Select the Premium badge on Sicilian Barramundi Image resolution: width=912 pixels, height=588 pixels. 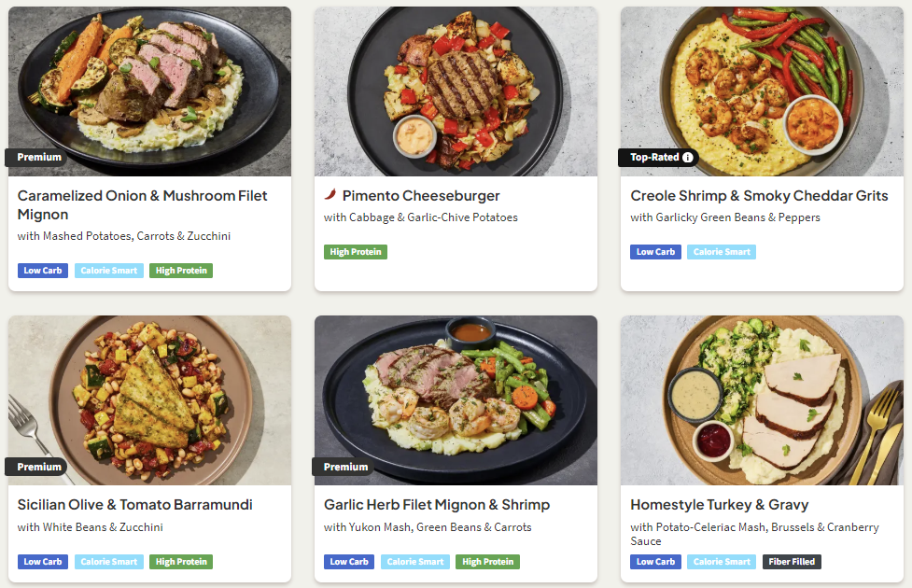[x=38, y=467]
